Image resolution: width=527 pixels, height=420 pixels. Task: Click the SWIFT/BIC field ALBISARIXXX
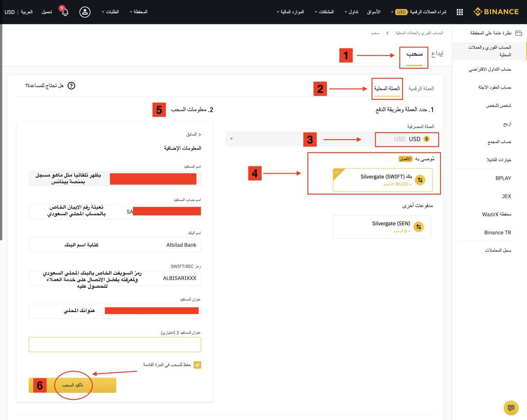pos(115,278)
